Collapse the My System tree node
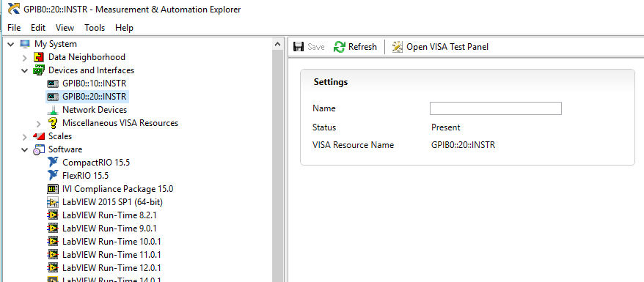The height and width of the screenshot is (282, 644). coord(11,44)
